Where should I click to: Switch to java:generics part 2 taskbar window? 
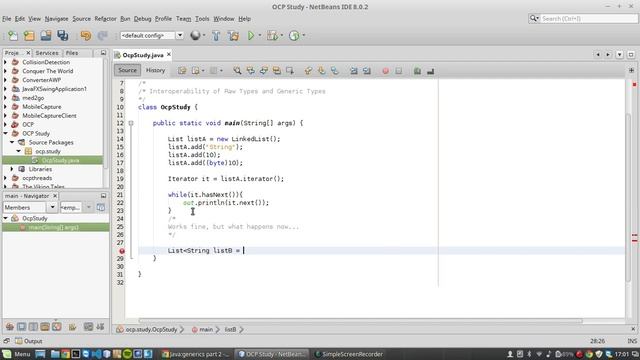[195, 354]
